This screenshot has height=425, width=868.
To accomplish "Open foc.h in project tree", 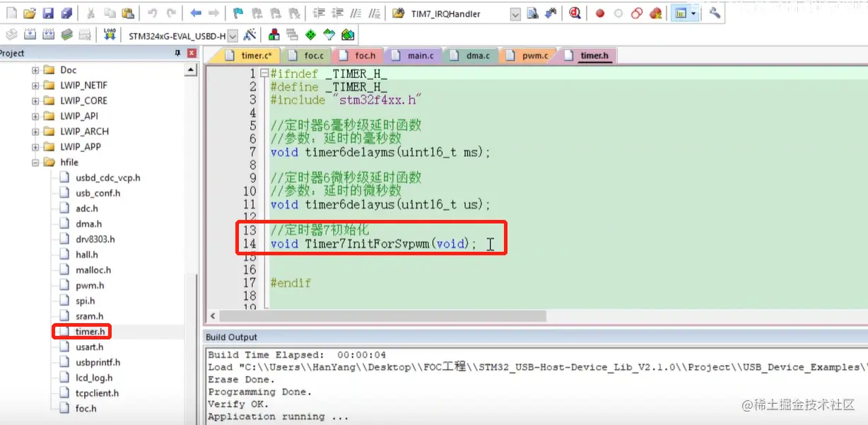I will pos(86,409).
